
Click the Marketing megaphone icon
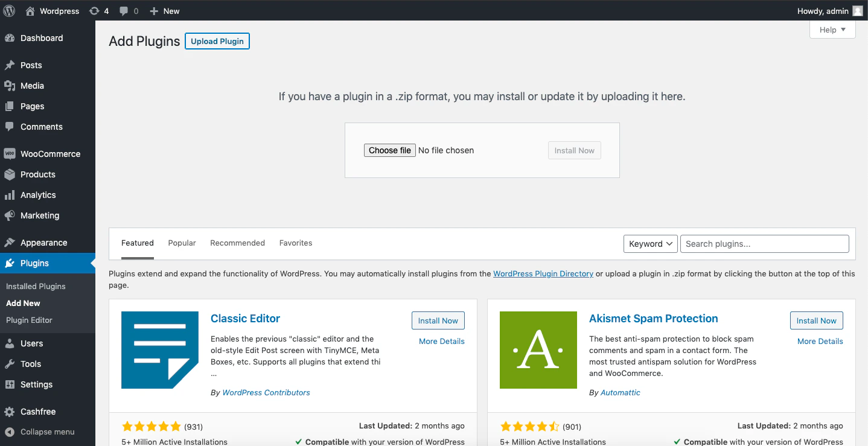(9, 215)
